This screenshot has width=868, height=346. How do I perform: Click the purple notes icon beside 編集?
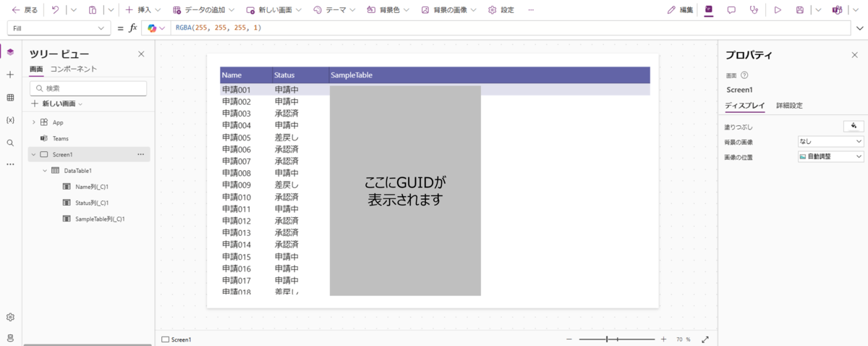click(x=708, y=10)
